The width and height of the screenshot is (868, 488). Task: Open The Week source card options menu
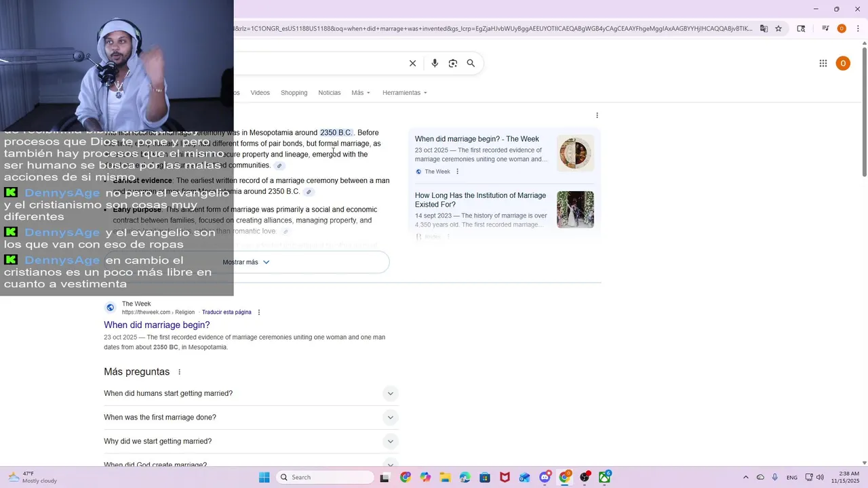coord(457,171)
